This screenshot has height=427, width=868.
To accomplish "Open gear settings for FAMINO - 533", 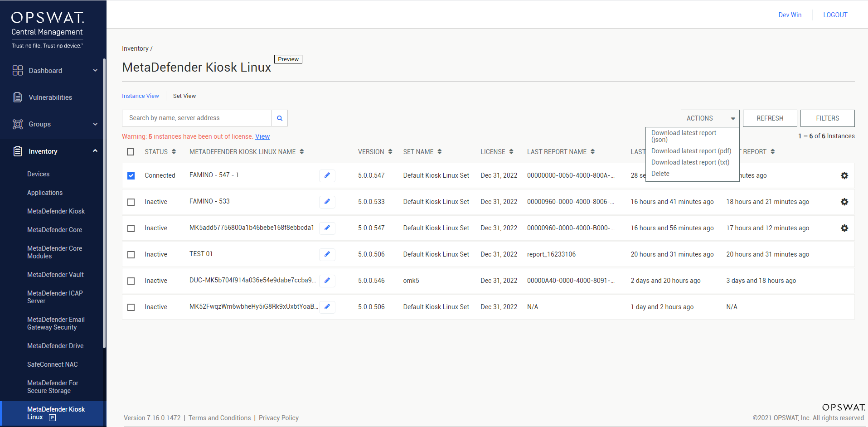I will tap(844, 202).
